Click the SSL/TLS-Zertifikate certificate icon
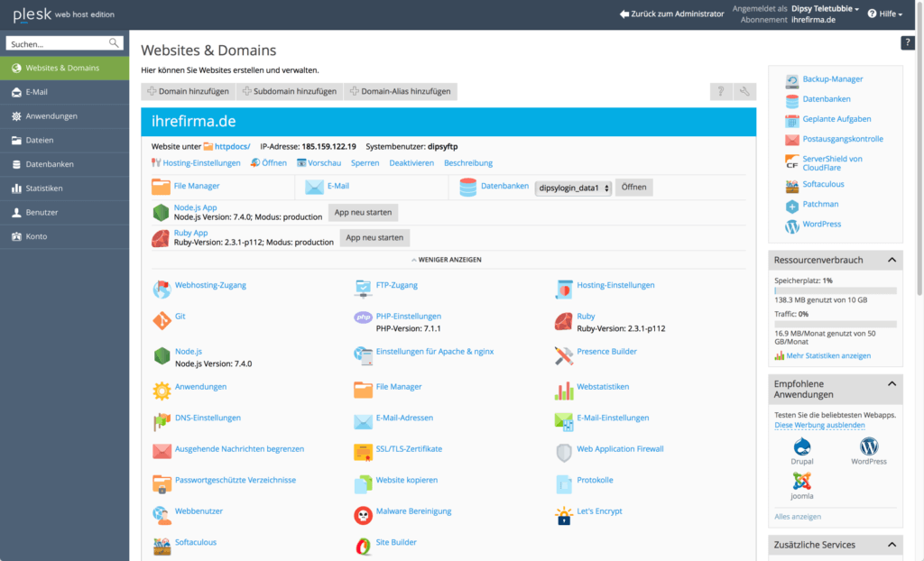Screen dimensions: 924x561 click(363, 452)
